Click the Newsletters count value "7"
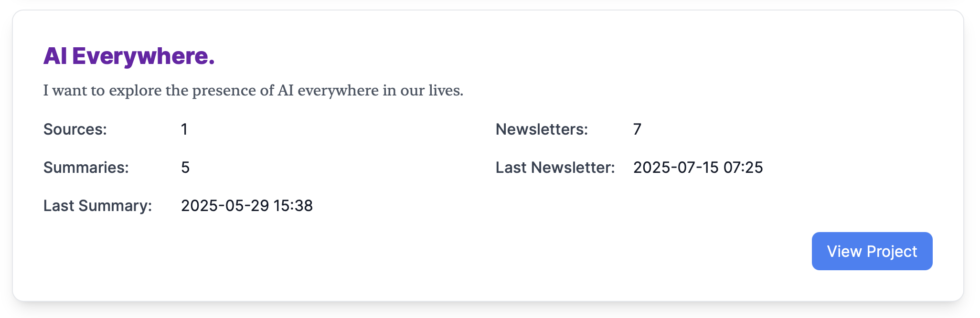 tap(637, 129)
